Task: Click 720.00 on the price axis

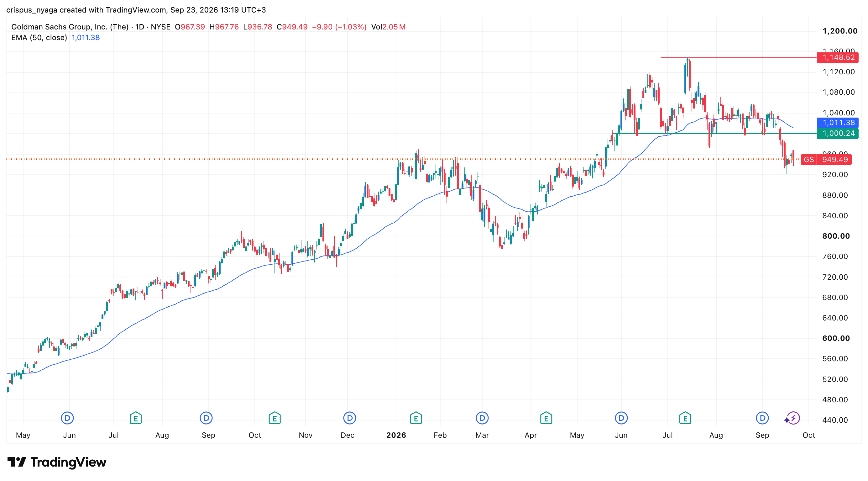Action: click(x=835, y=277)
